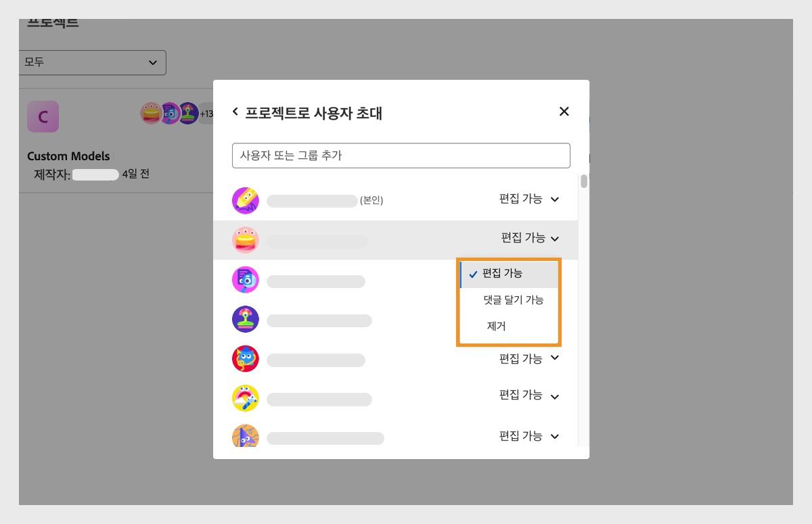Click the orange wizard-hat avatar
This screenshot has width=812, height=524.
click(x=246, y=436)
